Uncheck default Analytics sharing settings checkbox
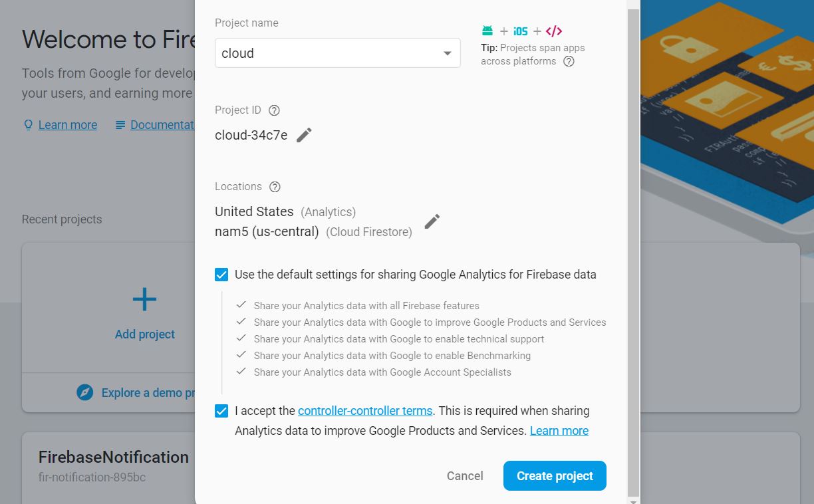This screenshot has width=814, height=504. pos(221,275)
